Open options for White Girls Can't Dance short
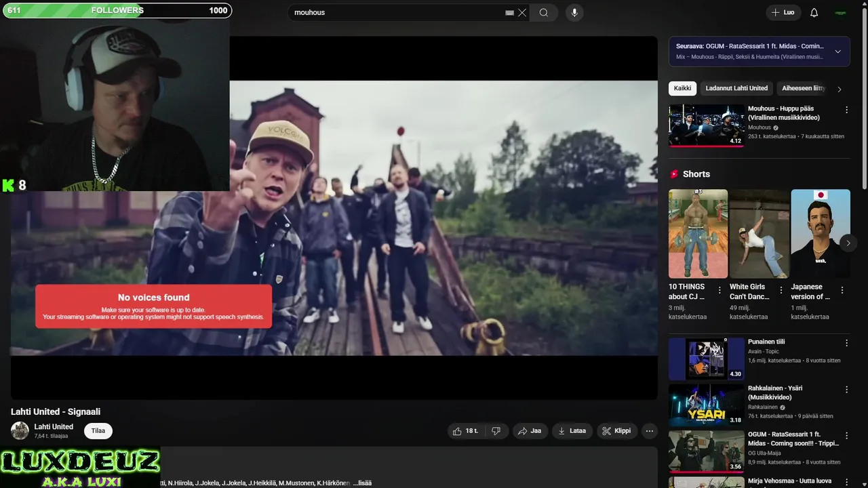The width and height of the screenshot is (868, 488). point(781,290)
